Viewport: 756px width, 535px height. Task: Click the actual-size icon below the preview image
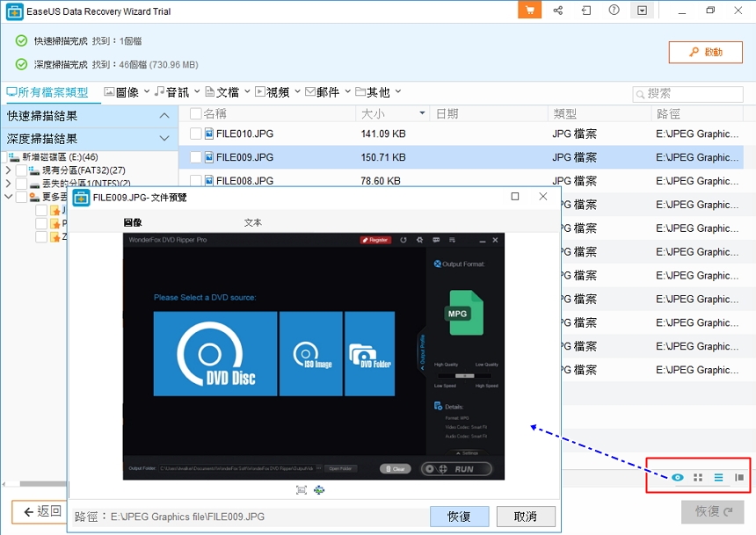pos(302,490)
